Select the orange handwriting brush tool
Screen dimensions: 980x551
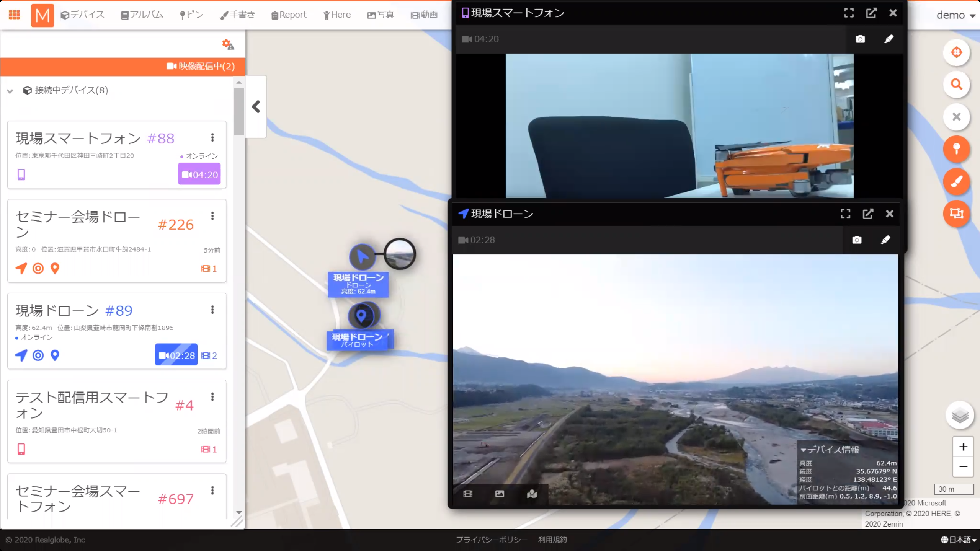click(x=956, y=181)
